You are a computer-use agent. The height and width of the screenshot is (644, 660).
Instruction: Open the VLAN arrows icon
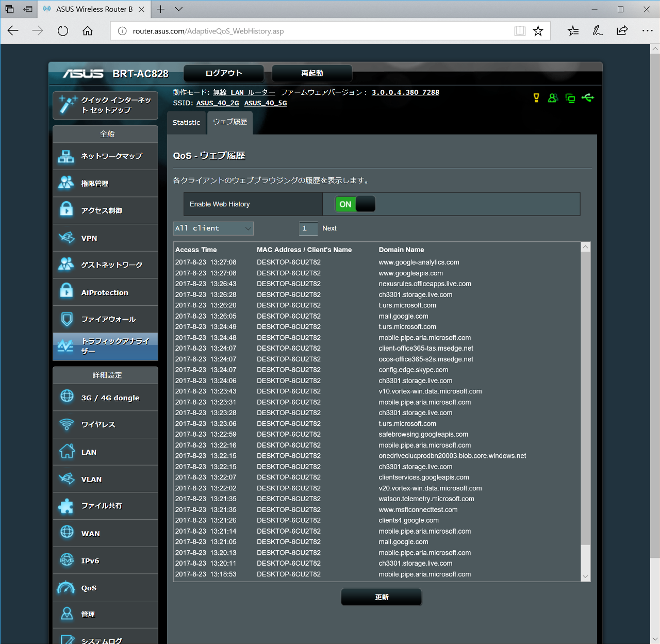click(x=67, y=479)
